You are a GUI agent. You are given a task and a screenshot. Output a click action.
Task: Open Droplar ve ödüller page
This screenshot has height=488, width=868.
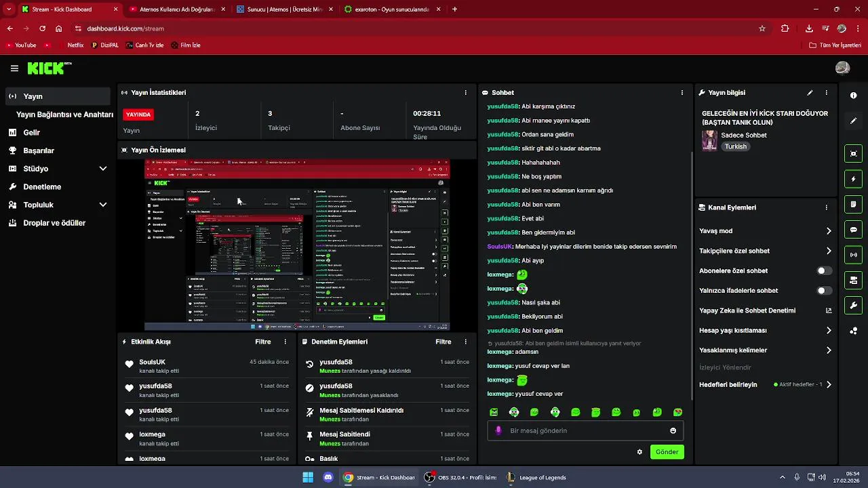(x=58, y=223)
